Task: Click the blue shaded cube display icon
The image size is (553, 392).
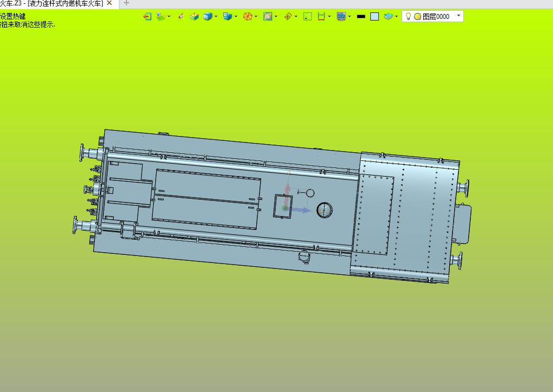Action: 208,17
